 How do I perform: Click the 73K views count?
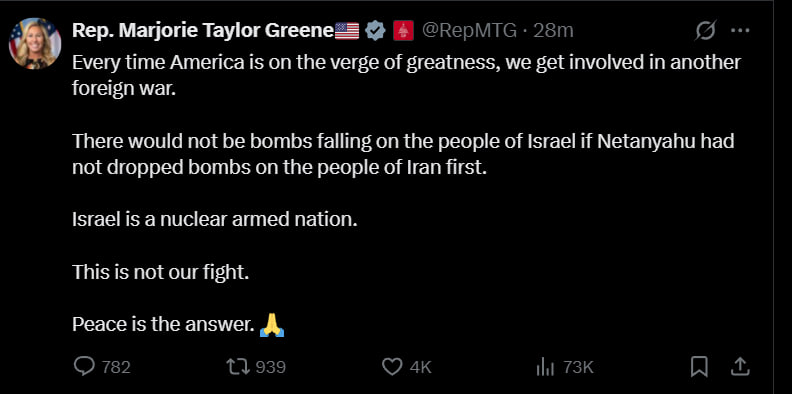click(578, 367)
